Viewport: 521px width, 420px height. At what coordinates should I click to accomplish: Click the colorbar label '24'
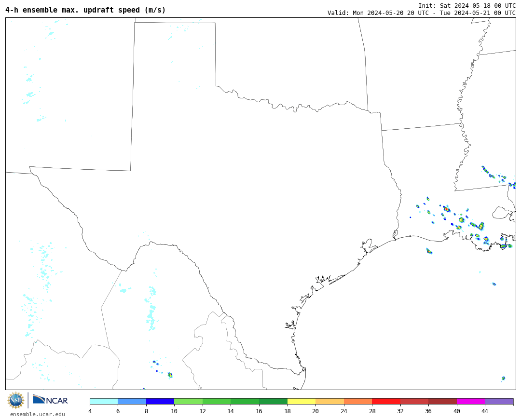[344, 411]
